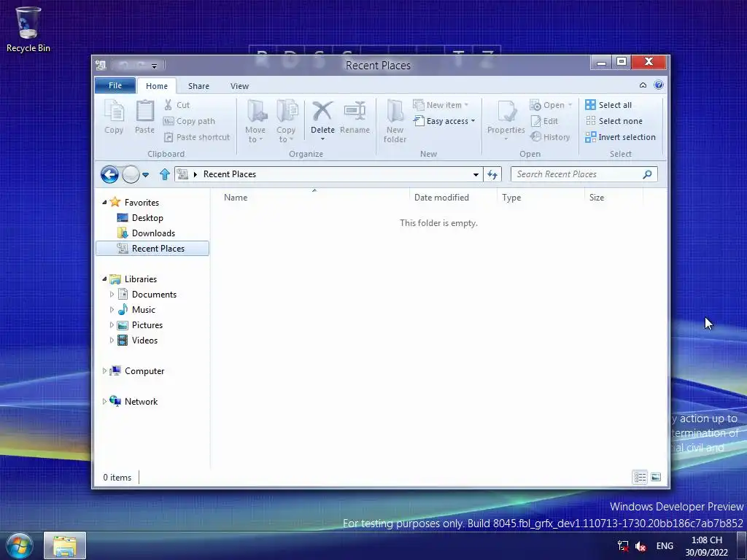Click the muted volume tray icon
747x560 pixels.
(640, 546)
